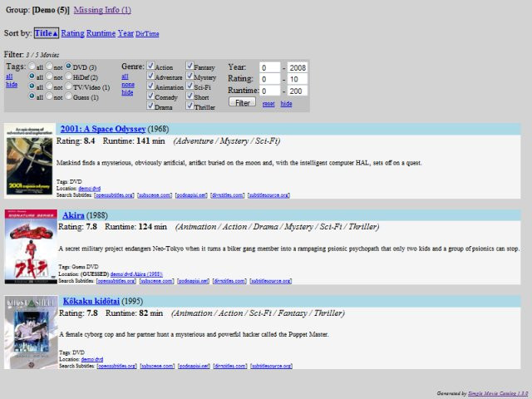This screenshot has width=532, height=399.
Task: Uncheck the Animation genre checkbox
Action: click(x=150, y=86)
